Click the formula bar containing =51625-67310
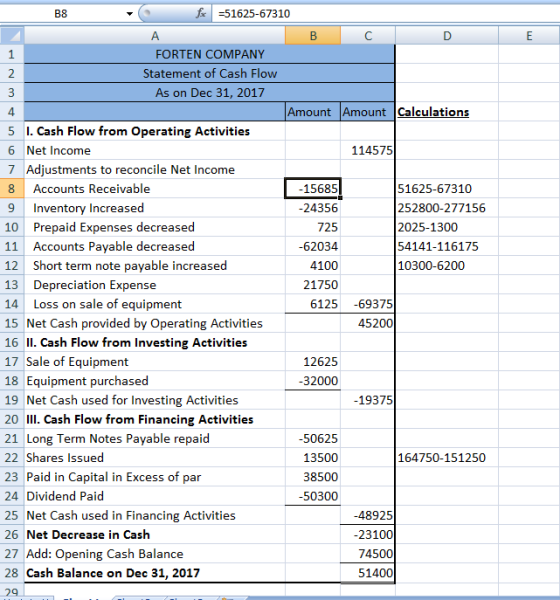The image size is (560, 600). [x=385, y=14]
